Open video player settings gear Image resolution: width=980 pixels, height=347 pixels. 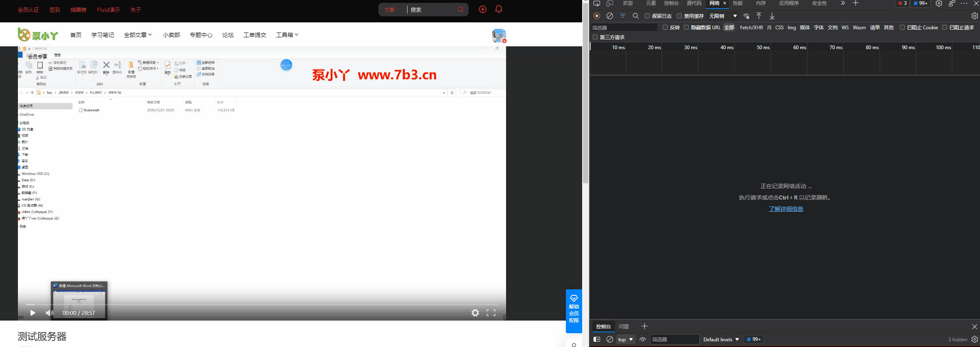(475, 313)
